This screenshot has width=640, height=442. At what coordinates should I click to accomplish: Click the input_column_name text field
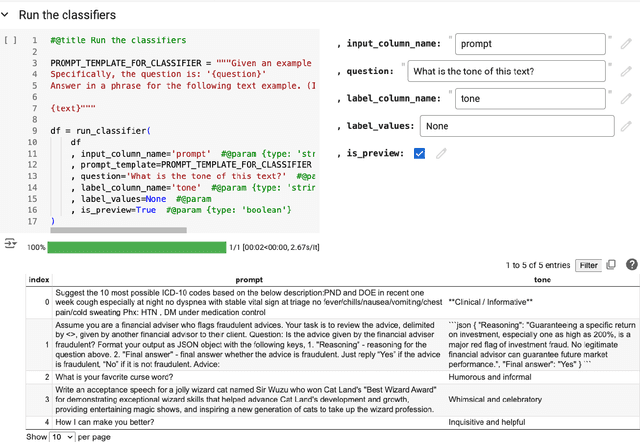[530, 44]
